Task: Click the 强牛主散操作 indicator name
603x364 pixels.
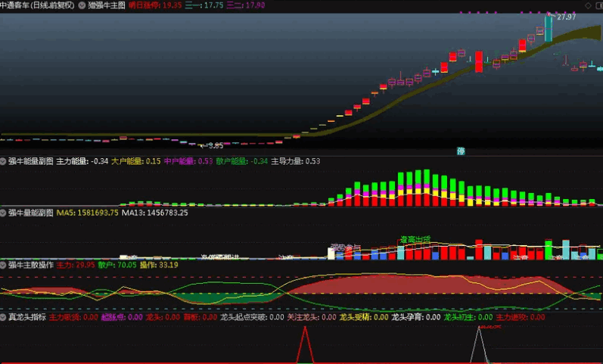Action: 31,265
